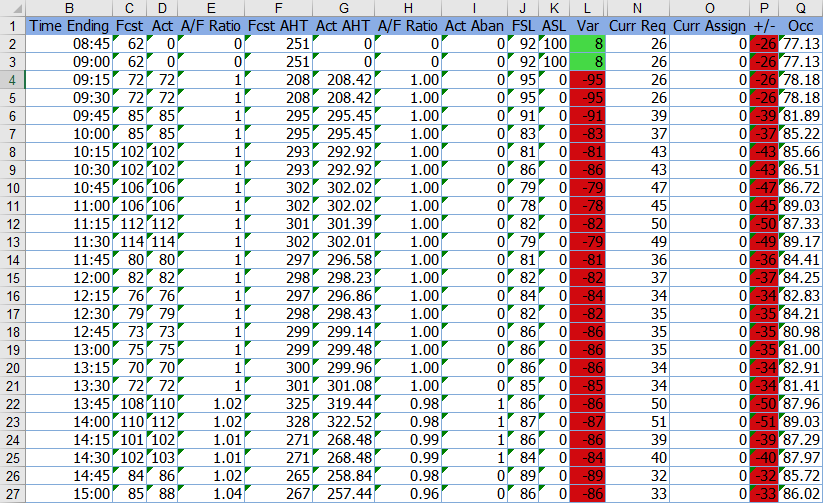
Task: Click the 'Curr Req' header cell
Action: pos(637,25)
